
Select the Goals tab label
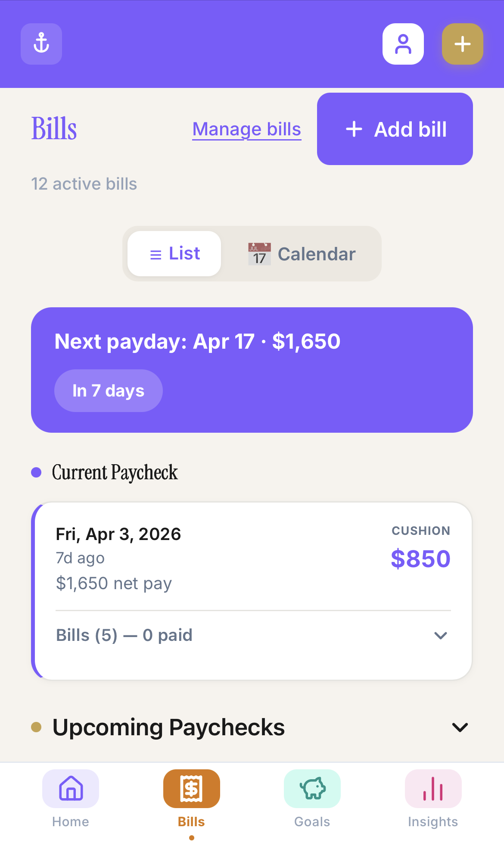tap(312, 822)
